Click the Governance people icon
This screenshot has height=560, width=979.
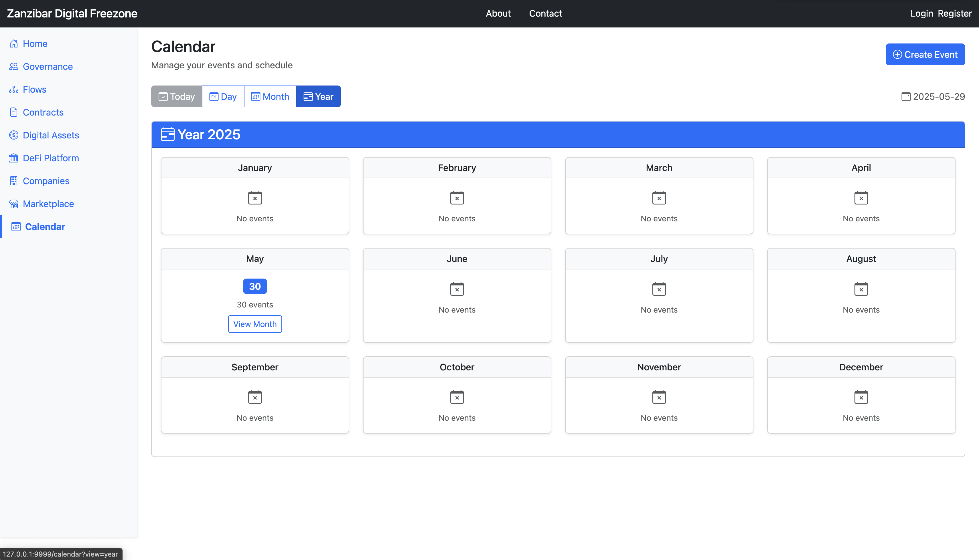[x=13, y=67]
